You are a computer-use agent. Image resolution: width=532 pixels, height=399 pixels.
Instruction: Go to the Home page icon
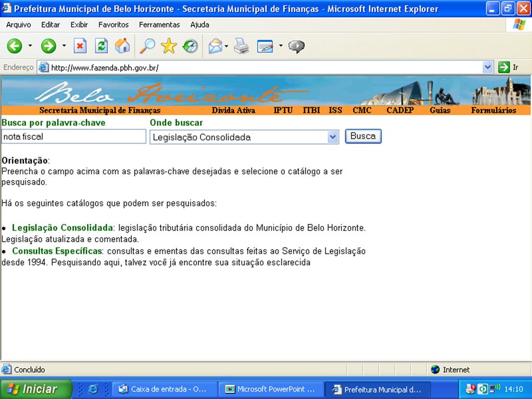pyautogui.click(x=122, y=46)
